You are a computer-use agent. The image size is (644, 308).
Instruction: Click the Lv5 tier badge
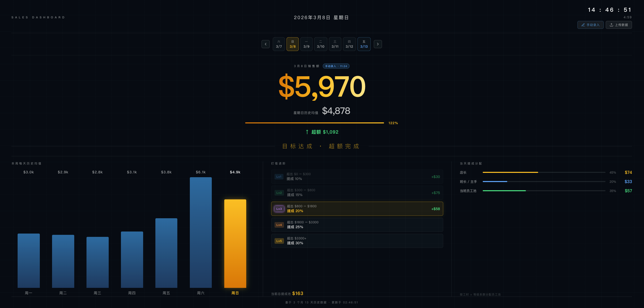[x=279, y=241]
